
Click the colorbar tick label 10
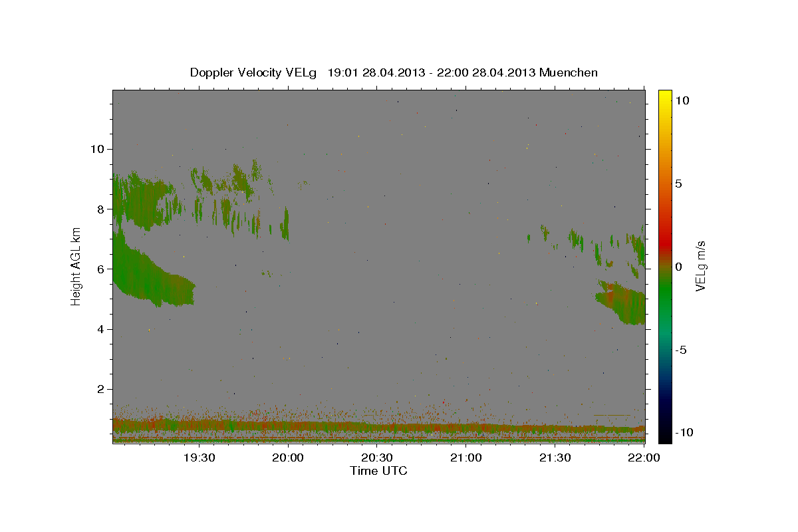[x=682, y=100]
